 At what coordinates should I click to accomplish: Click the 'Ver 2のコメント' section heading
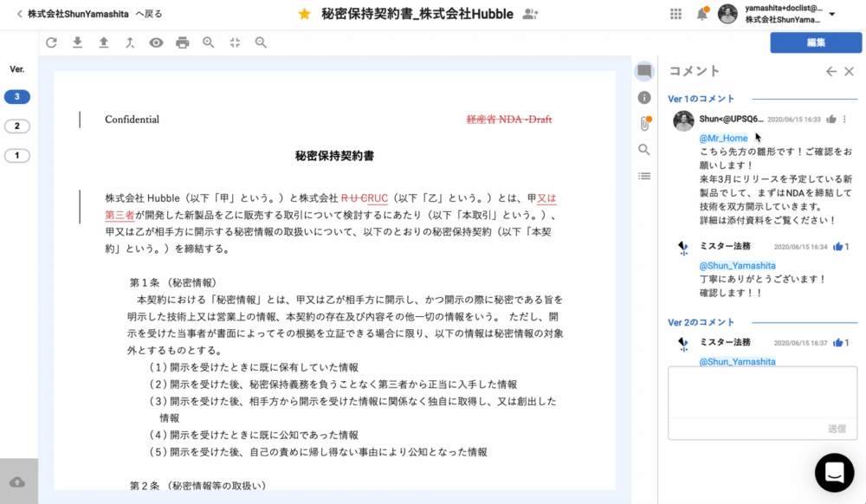[x=701, y=322]
